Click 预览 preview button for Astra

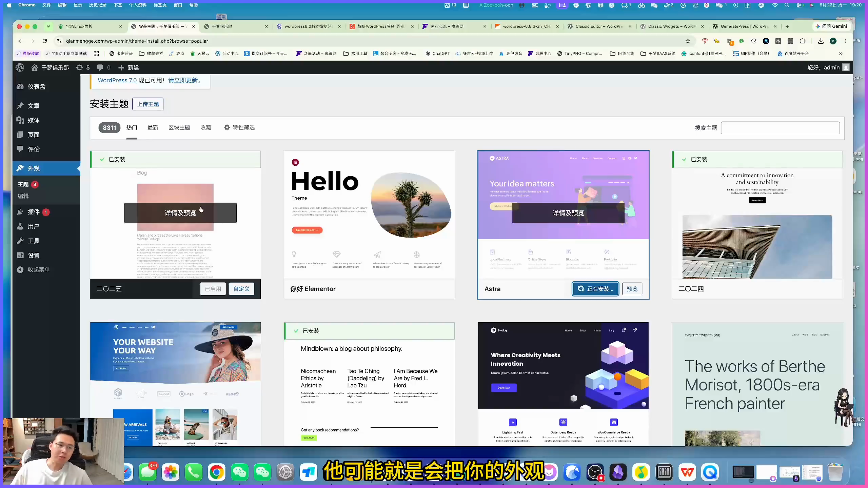point(632,289)
